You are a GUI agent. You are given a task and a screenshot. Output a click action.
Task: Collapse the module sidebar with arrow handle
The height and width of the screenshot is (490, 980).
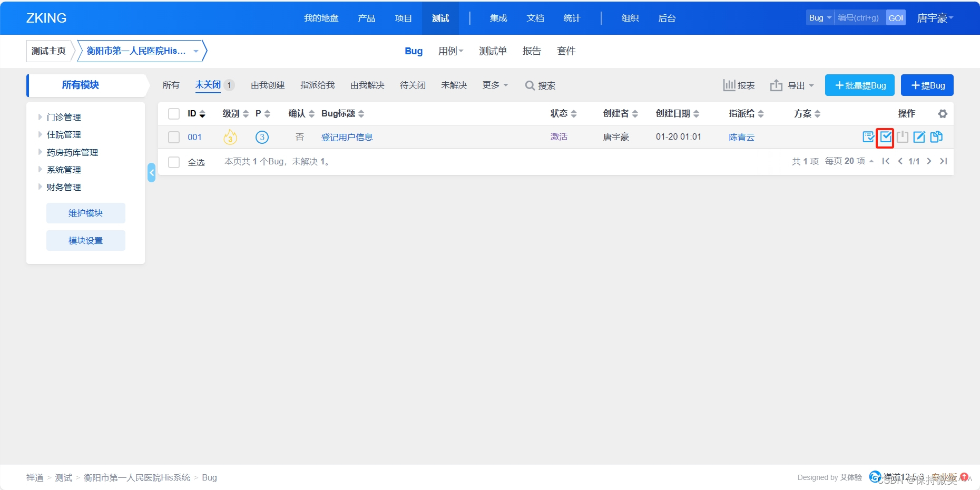pyautogui.click(x=152, y=172)
